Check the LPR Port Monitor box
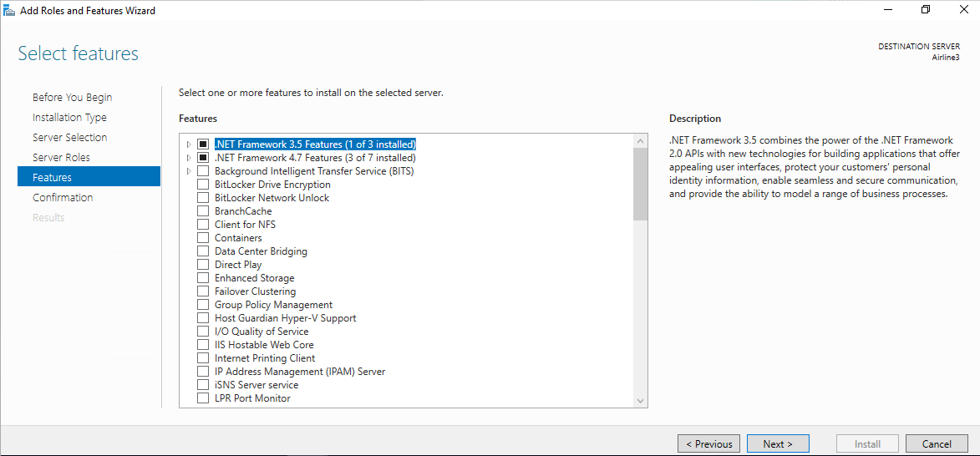Image resolution: width=980 pixels, height=456 pixels. pyautogui.click(x=202, y=398)
